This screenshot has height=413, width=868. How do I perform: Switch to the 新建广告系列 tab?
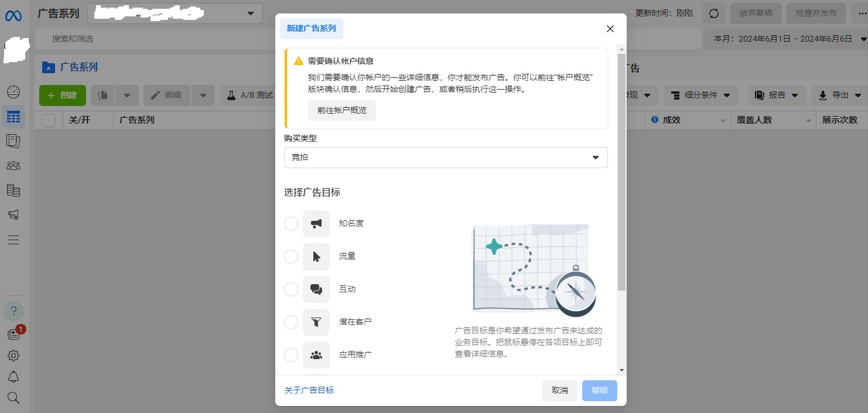click(311, 28)
